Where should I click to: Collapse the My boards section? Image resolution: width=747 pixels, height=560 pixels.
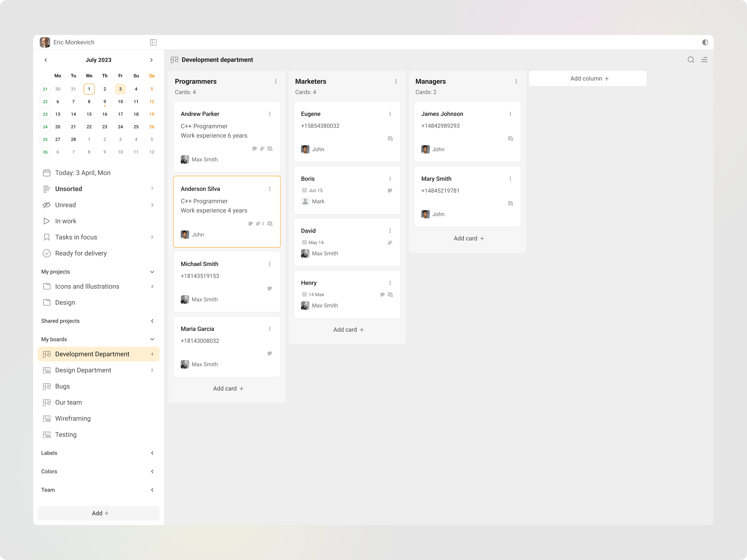pos(152,339)
